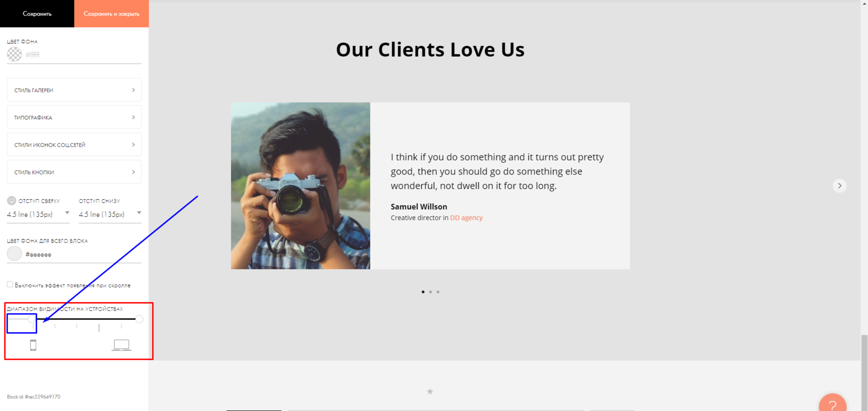This screenshot has height=411, width=868.
Task: Click the Сохранить button
Action: 37,13
